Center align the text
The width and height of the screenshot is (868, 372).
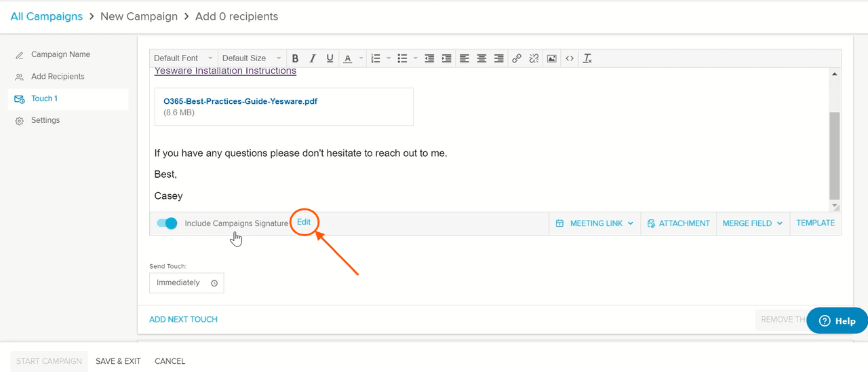click(x=481, y=58)
